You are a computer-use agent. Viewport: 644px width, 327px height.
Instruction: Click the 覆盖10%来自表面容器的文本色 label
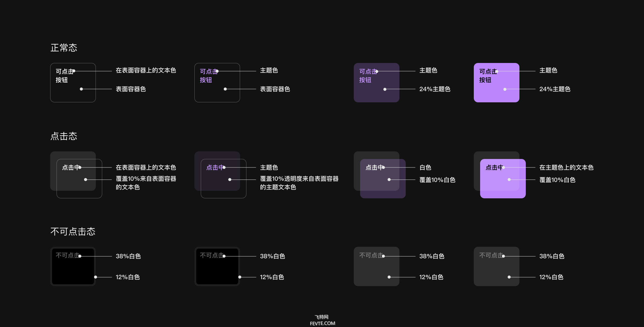click(x=146, y=183)
